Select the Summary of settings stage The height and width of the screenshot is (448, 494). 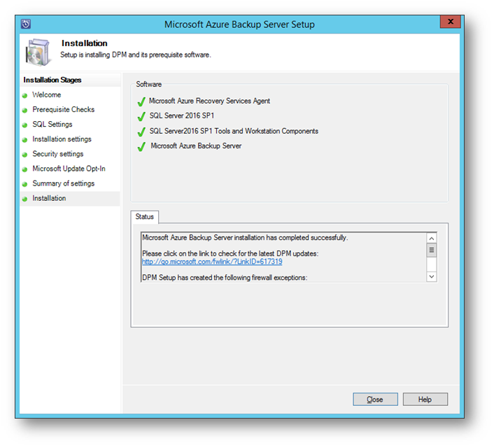point(64,183)
